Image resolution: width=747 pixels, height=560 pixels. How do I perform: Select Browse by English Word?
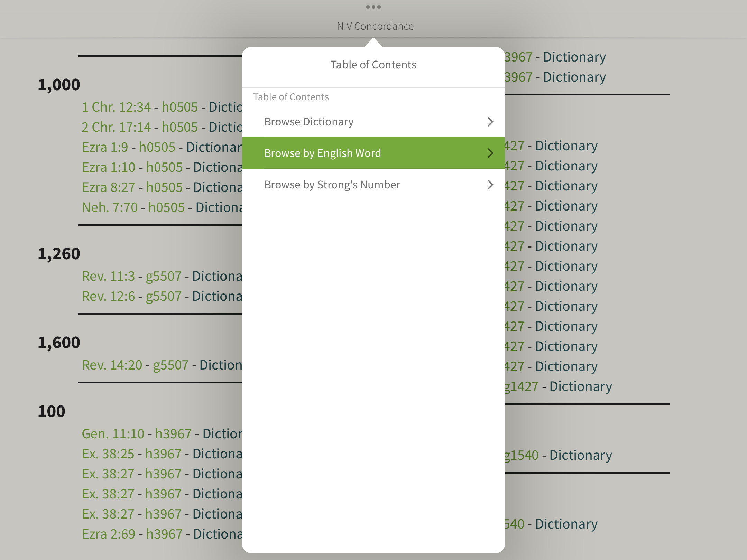323,153
